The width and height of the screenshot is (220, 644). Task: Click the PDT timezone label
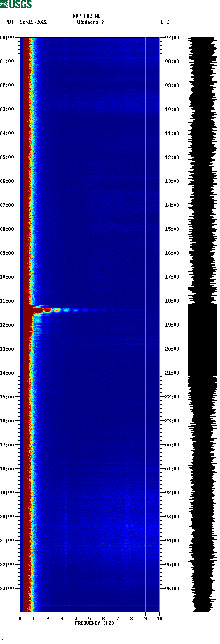tap(10, 22)
